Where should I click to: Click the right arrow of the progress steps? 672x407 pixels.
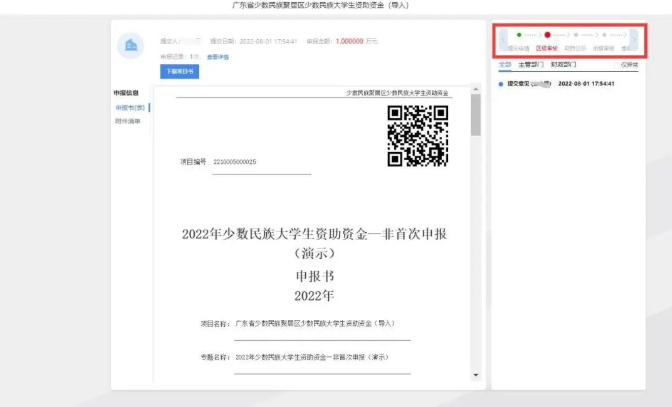pyautogui.click(x=634, y=40)
